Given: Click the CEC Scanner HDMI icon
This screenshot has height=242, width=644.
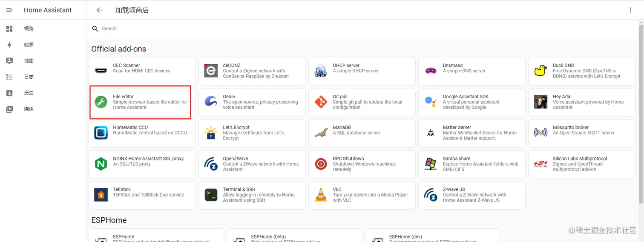Looking at the screenshot, I should [x=101, y=71].
